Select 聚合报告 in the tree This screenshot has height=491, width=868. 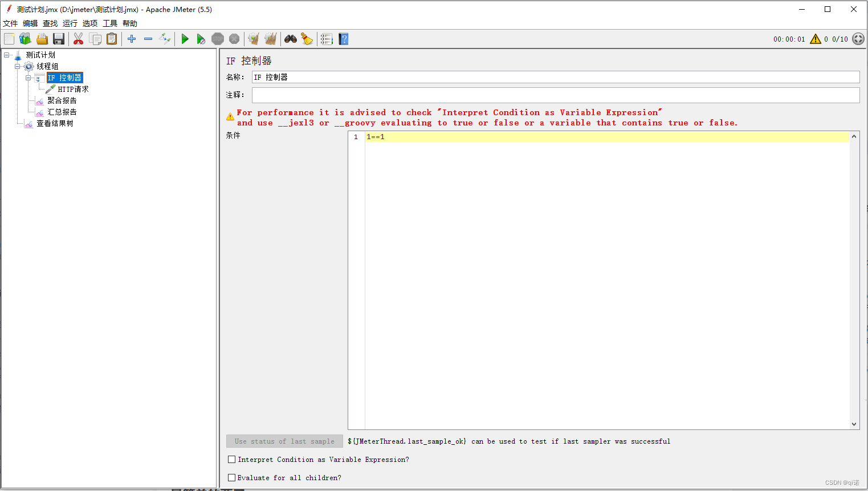click(62, 100)
